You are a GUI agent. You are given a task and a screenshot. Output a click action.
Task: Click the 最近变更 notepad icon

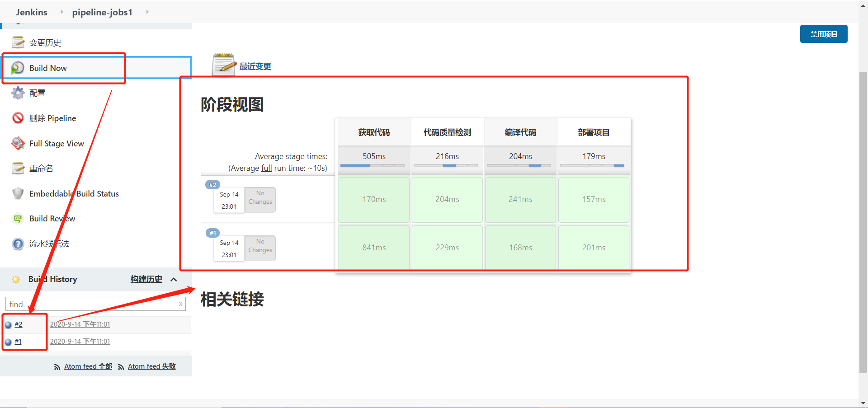click(224, 65)
